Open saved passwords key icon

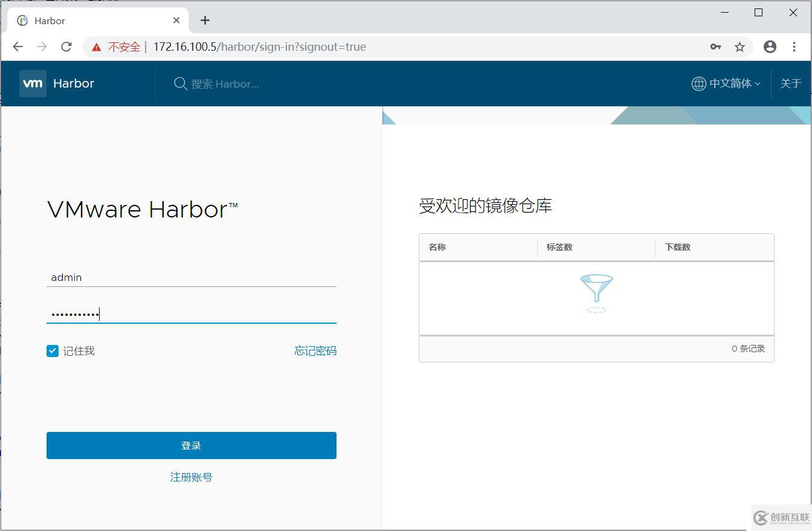pyautogui.click(x=715, y=47)
